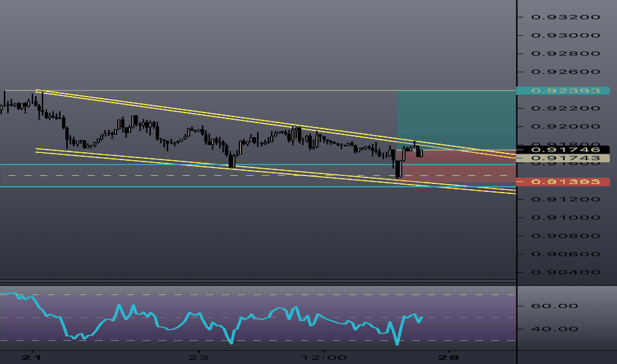Viewport: 617px width, 364px height.
Task: Select the upper yellow descending channel trendline
Action: pyautogui.click(x=275, y=123)
